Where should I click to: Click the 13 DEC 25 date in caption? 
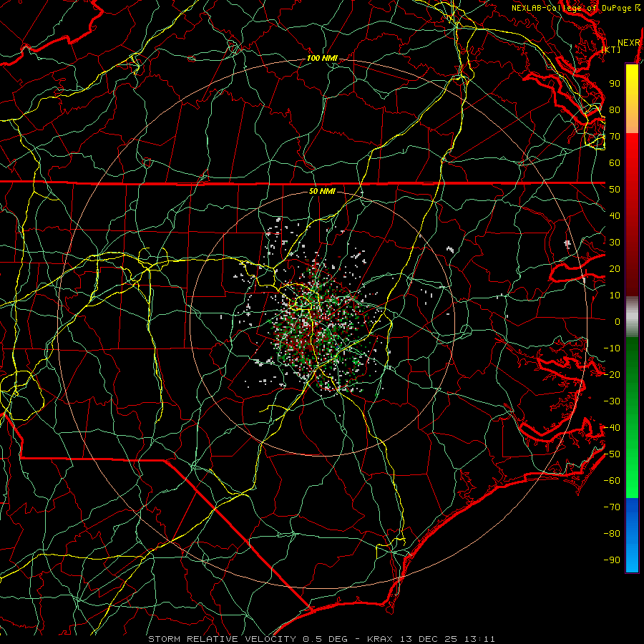click(x=429, y=639)
